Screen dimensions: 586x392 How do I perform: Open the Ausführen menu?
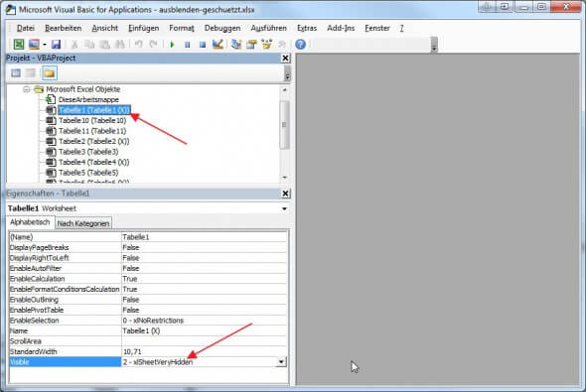269,28
